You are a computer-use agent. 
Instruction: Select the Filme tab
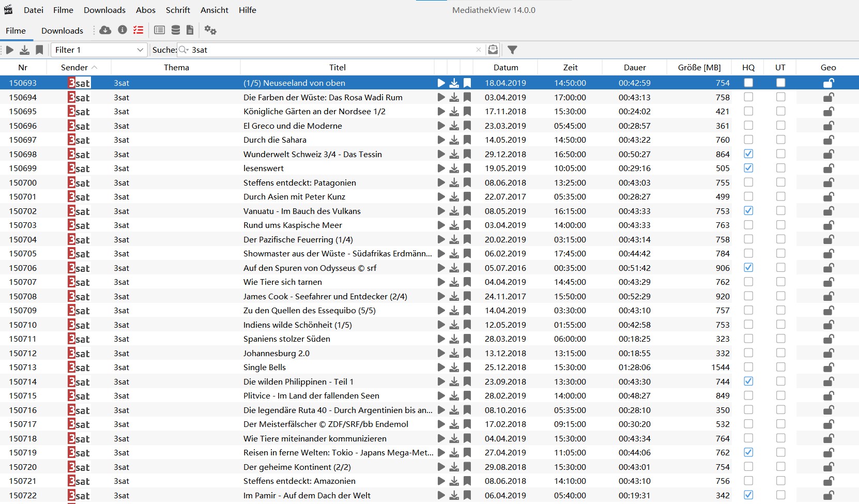[x=16, y=30]
